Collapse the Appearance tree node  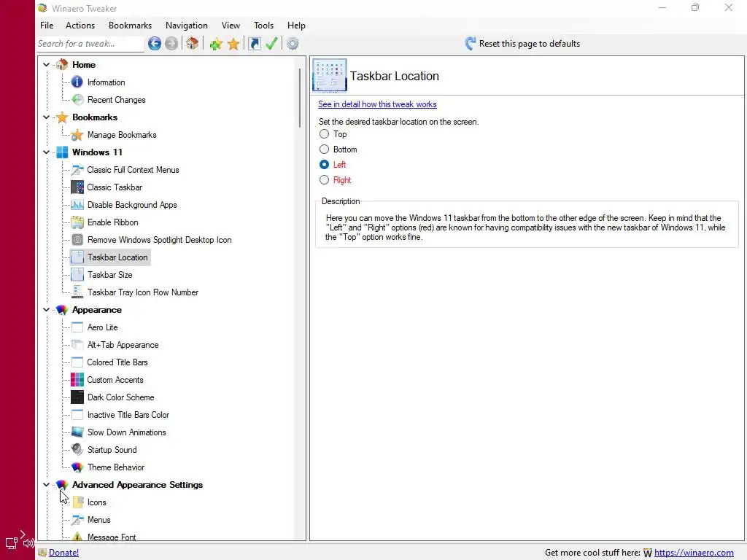pyautogui.click(x=46, y=310)
